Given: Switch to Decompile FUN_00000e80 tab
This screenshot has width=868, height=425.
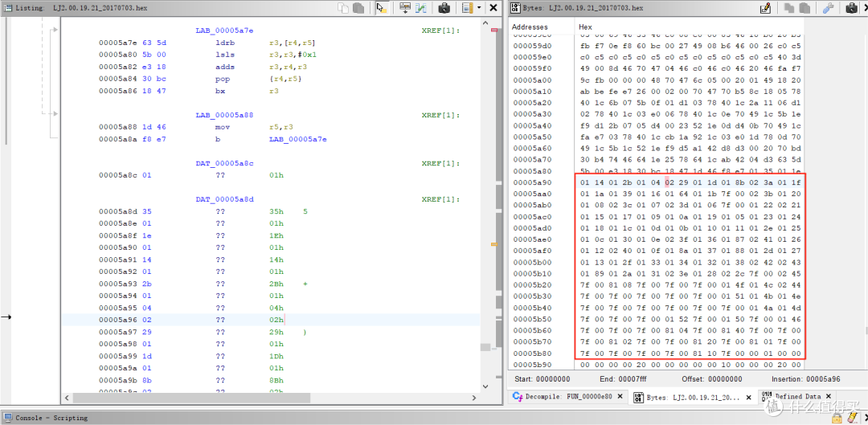Looking at the screenshot, I should coord(568,397).
